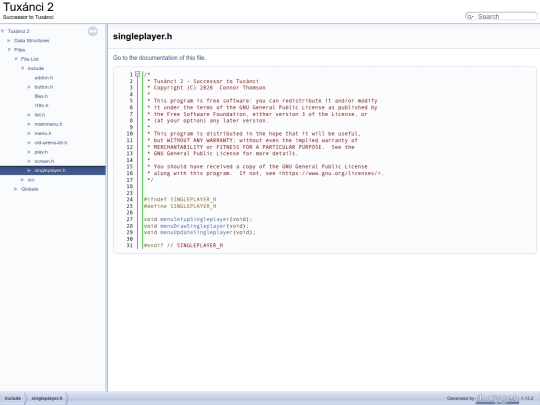The image size is (540, 405).
Task: Click the sync toggle icon in the sidebar
Action: tap(93, 31)
